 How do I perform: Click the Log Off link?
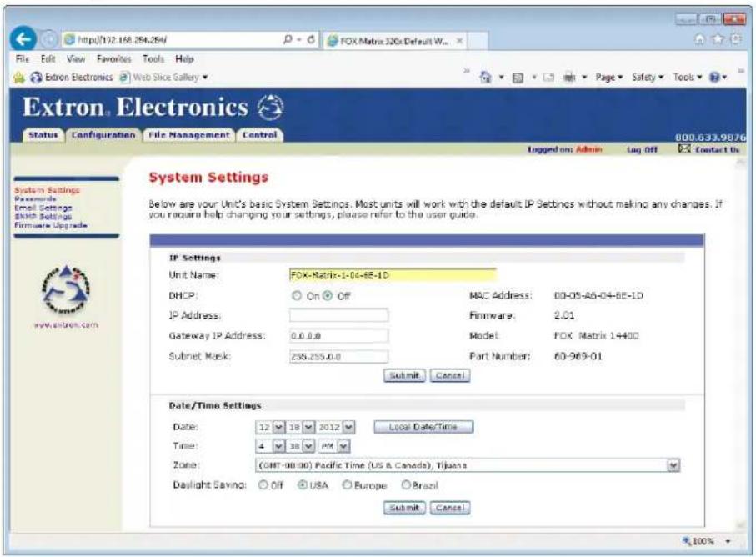pyautogui.click(x=642, y=149)
